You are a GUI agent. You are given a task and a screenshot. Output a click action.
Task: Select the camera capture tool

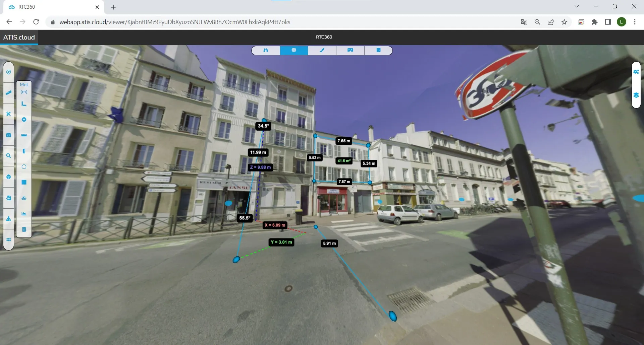(8, 135)
